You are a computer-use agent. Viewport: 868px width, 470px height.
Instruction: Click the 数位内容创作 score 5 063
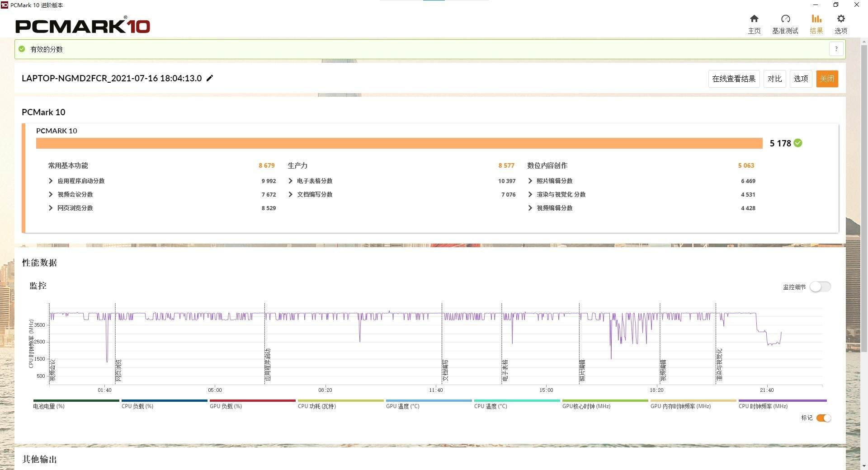(x=746, y=165)
